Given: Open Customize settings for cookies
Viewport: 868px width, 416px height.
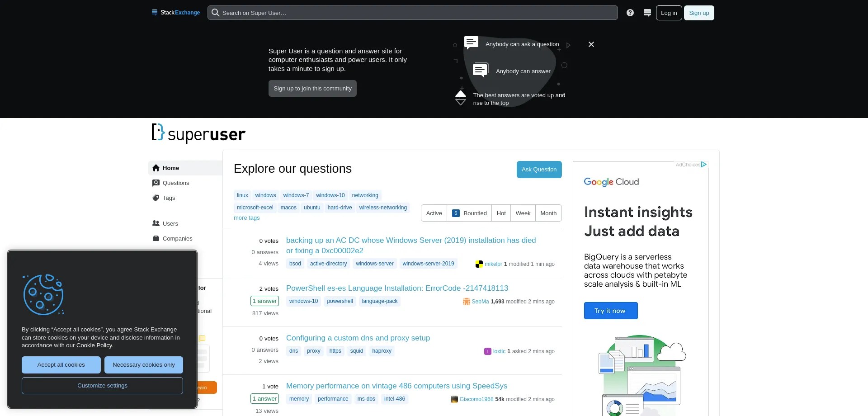Looking at the screenshot, I should 102,386.
